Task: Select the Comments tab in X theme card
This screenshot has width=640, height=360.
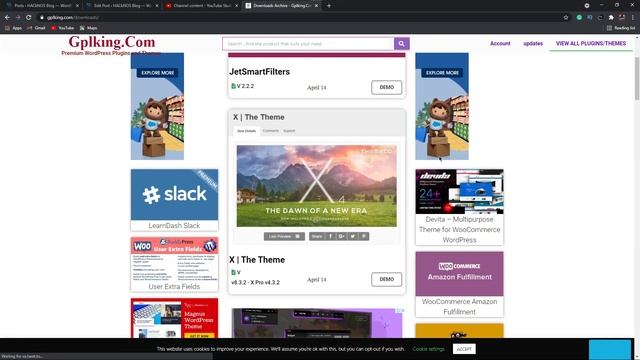Action: click(270, 131)
